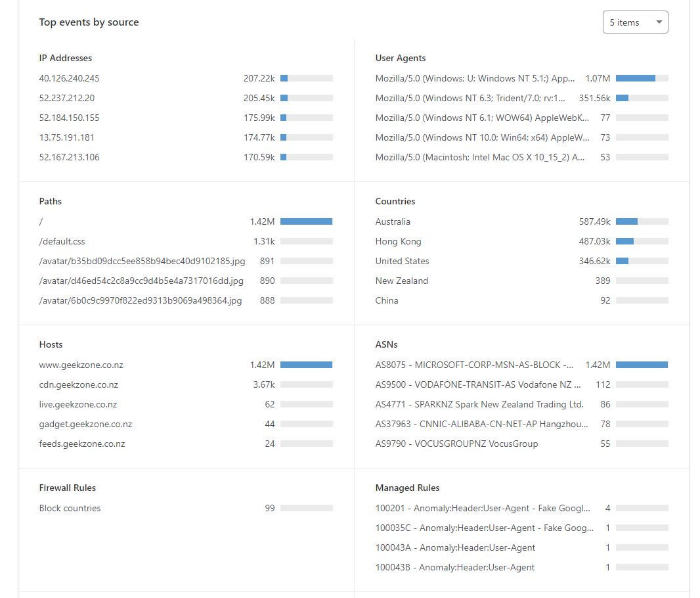
Task: Click IP address 40.126.240.245
Action: 69,78
